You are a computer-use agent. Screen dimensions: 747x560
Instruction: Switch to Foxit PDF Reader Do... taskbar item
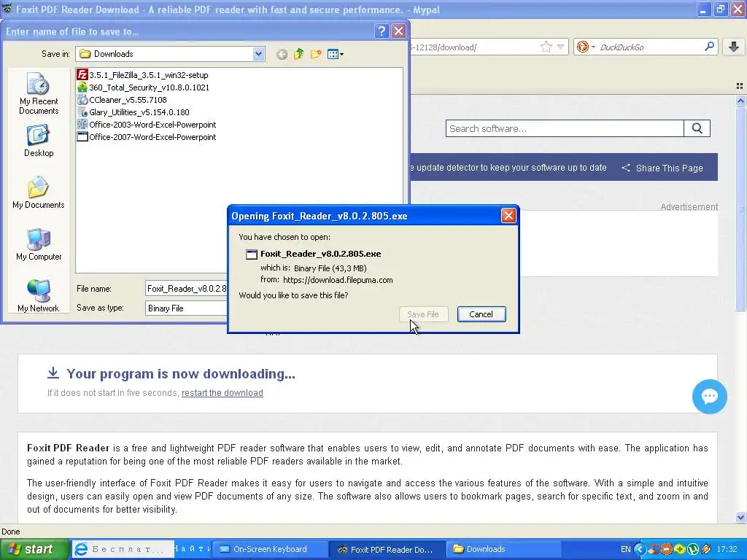pos(387,549)
